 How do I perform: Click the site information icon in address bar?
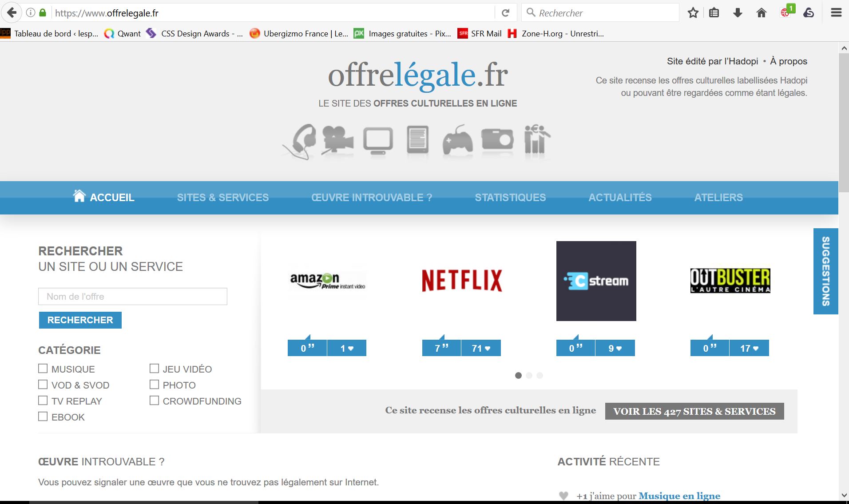(31, 13)
